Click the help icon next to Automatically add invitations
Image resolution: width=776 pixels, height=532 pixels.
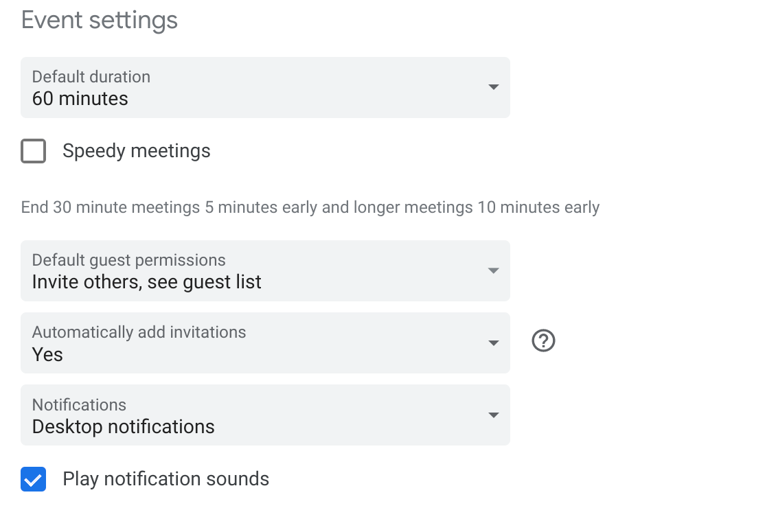[543, 340]
